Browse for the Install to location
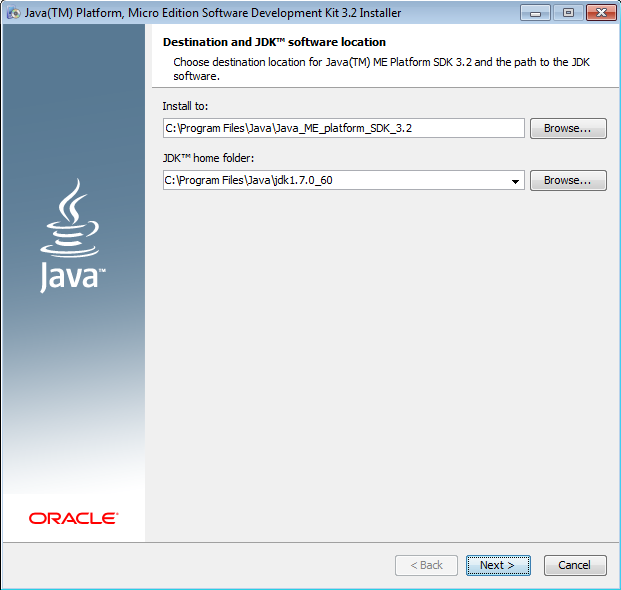 568,128
